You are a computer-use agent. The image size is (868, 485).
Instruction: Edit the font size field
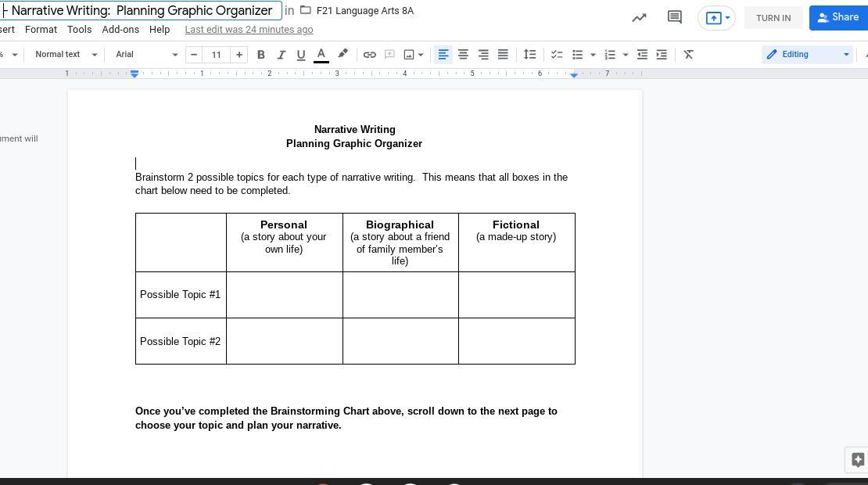click(217, 54)
